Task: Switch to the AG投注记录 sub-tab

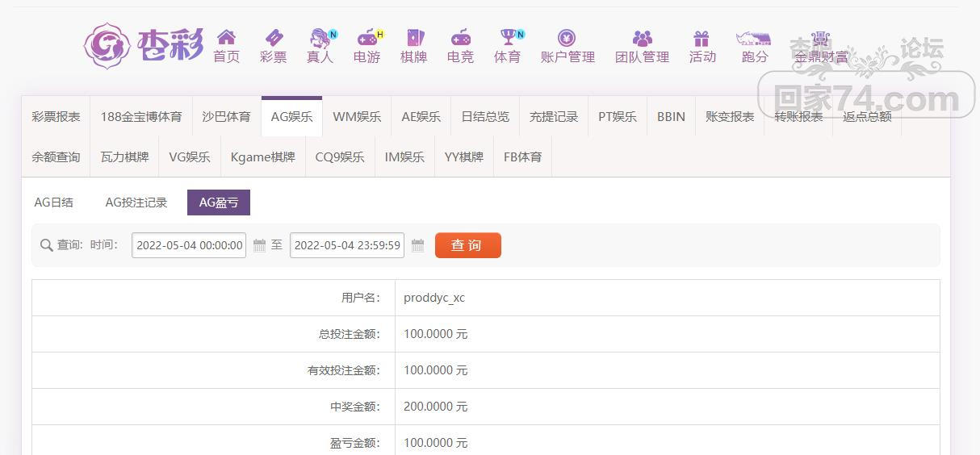Action: pos(136,202)
